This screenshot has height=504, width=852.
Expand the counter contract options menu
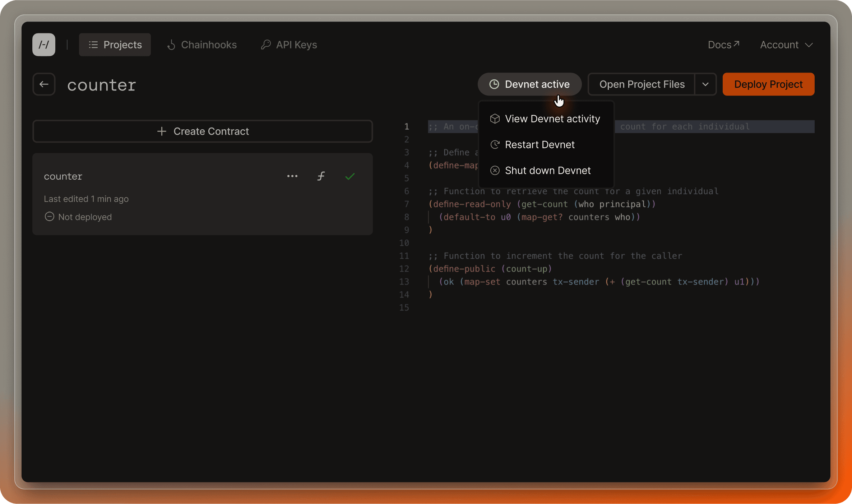(x=292, y=176)
